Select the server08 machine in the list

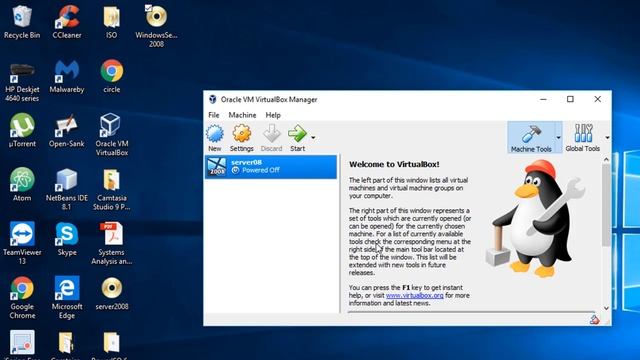(271, 167)
